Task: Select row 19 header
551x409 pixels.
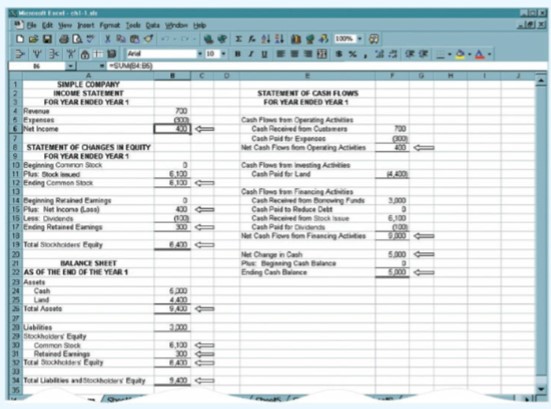Action: pos(15,245)
